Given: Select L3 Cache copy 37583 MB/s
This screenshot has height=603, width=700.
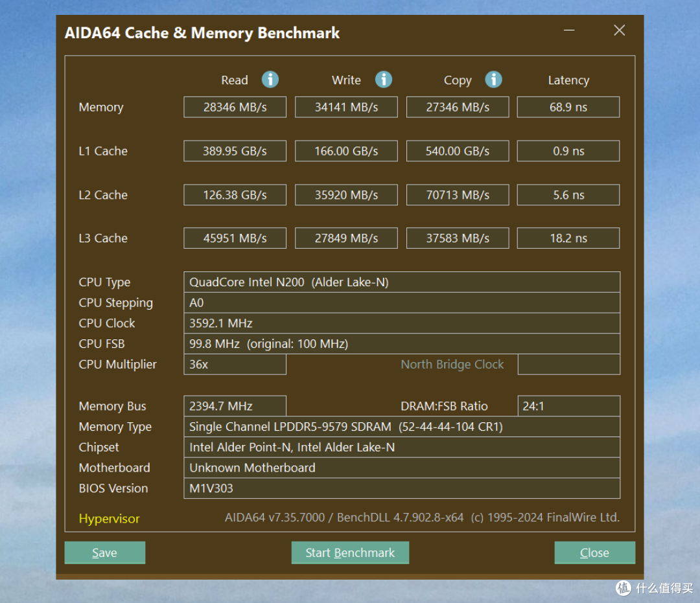Looking at the screenshot, I should point(458,238).
